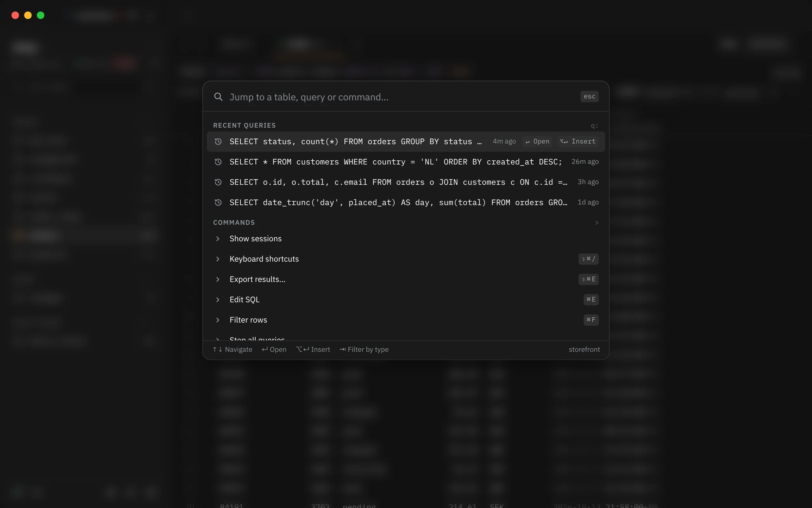Open the 'SELECT status, count(*)' recent query
This screenshot has width=812, height=508.
point(406,142)
